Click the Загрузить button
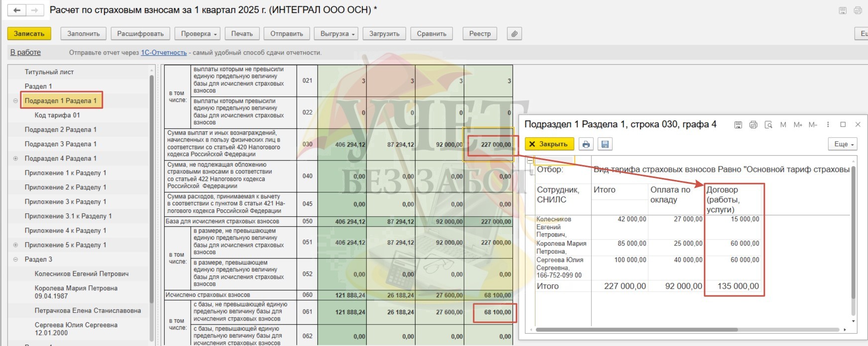 [x=384, y=34]
